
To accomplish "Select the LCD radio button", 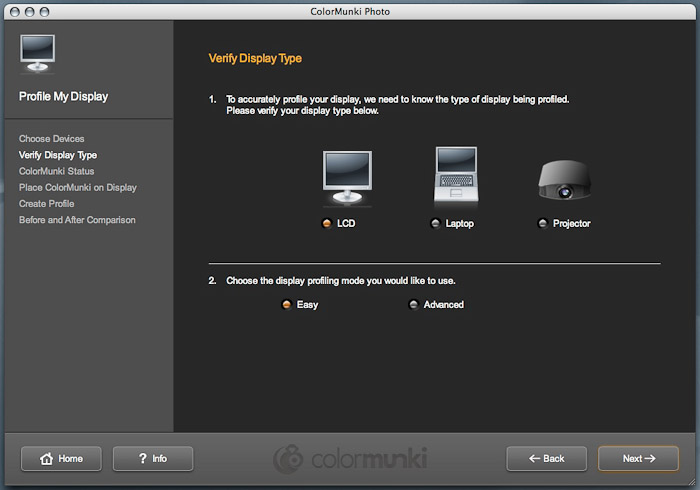I will pyautogui.click(x=327, y=224).
